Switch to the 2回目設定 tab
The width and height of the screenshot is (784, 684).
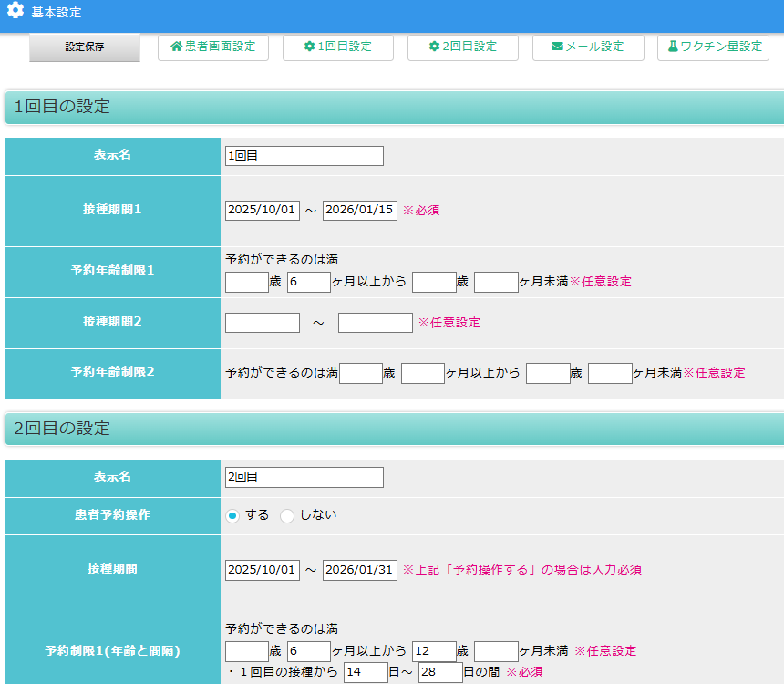(463, 47)
